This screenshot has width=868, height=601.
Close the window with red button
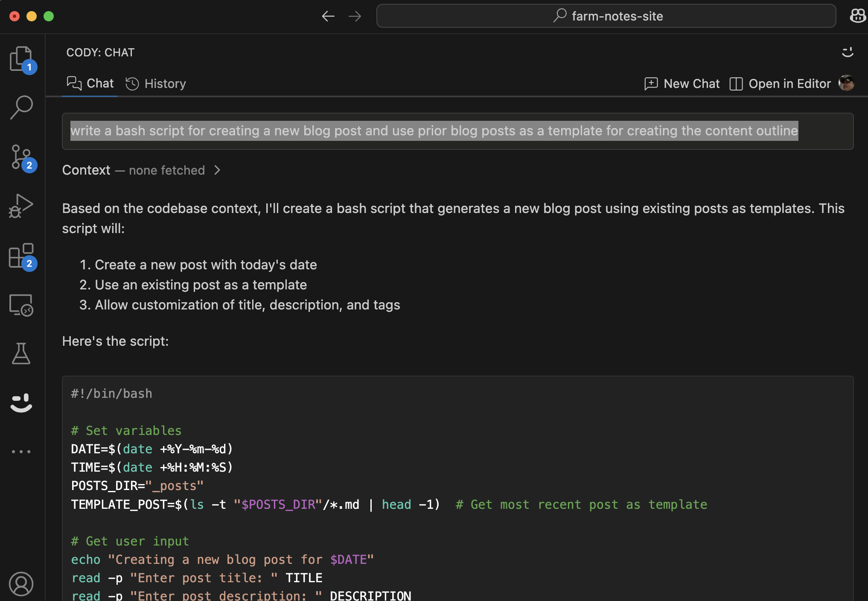coord(15,16)
